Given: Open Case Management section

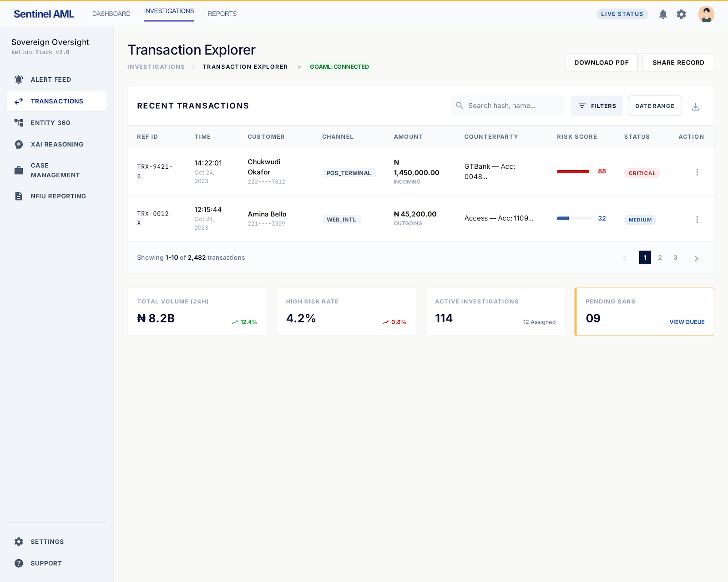Looking at the screenshot, I should point(56,171).
